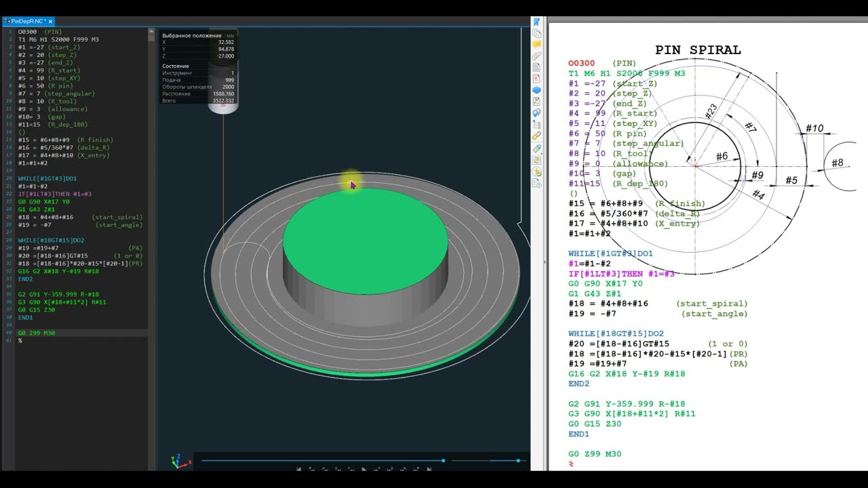
Task: Click the "END2" line in the code editor
Action: point(25,279)
